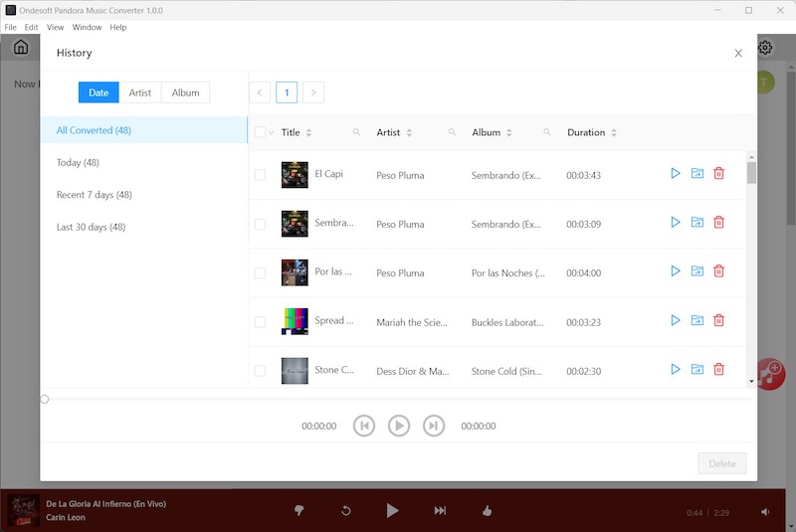Delete the Por las ... row entry
Screen dimensions: 796x532
tap(718, 270)
